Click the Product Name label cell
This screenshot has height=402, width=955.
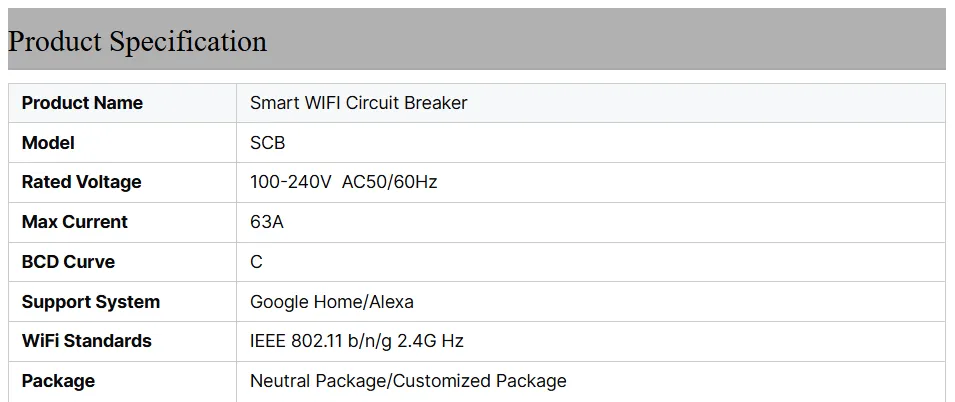coord(82,103)
